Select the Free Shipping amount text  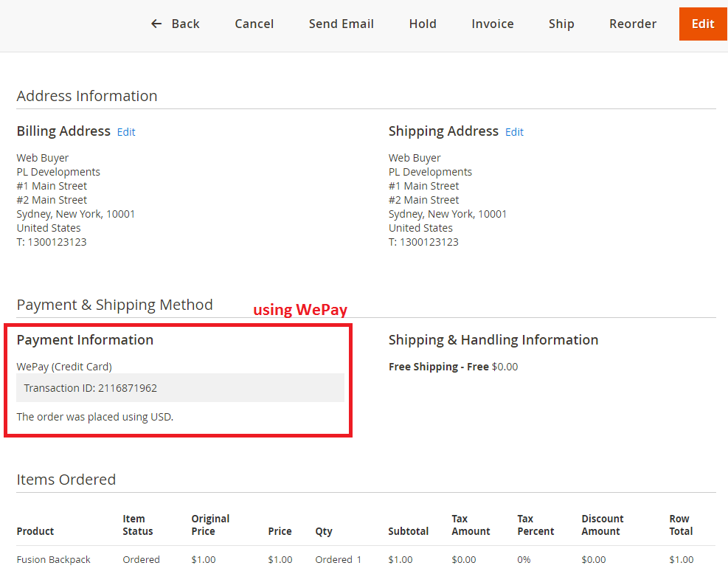[453, 367]
